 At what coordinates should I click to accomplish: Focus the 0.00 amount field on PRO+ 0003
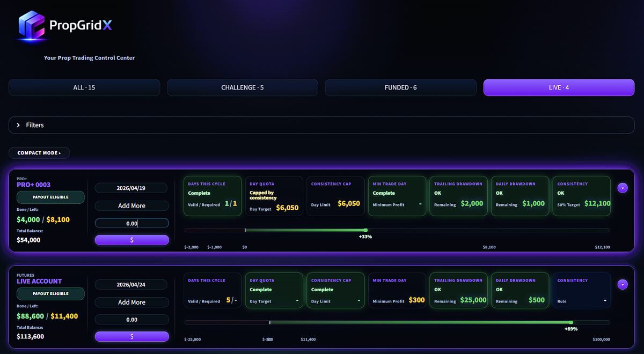pos(132,223)
